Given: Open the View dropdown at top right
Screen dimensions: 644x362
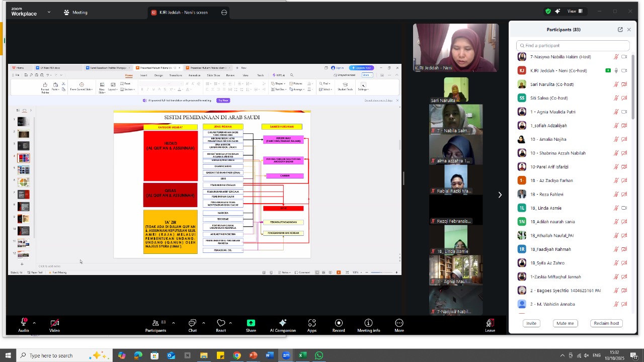Looking at the screenshot, I should pos(575,12).
